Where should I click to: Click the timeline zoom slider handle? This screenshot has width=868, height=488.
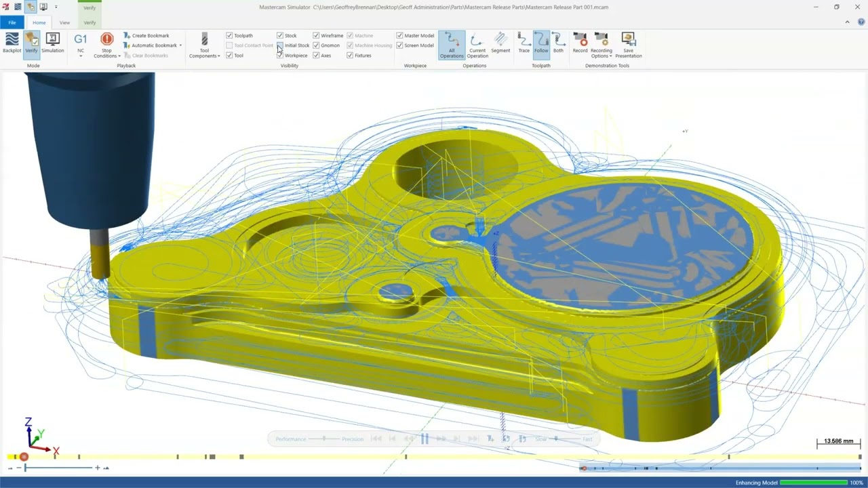pos(25,468)
